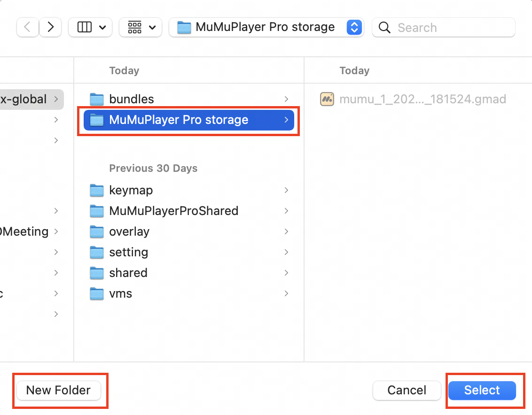Click the setting folder icon

pyautogui.click(x=97, y=252)
